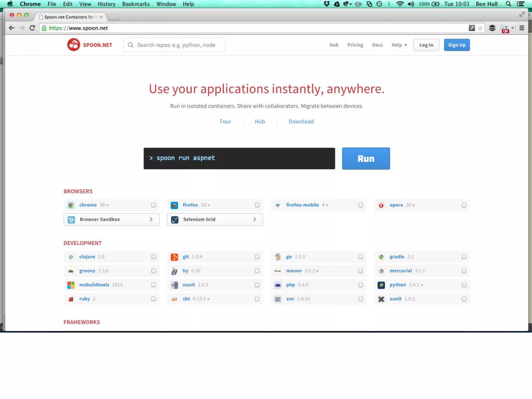532x399 pixels.
Task: Select the maven checkbox
Action: click(x=360, y=271)
